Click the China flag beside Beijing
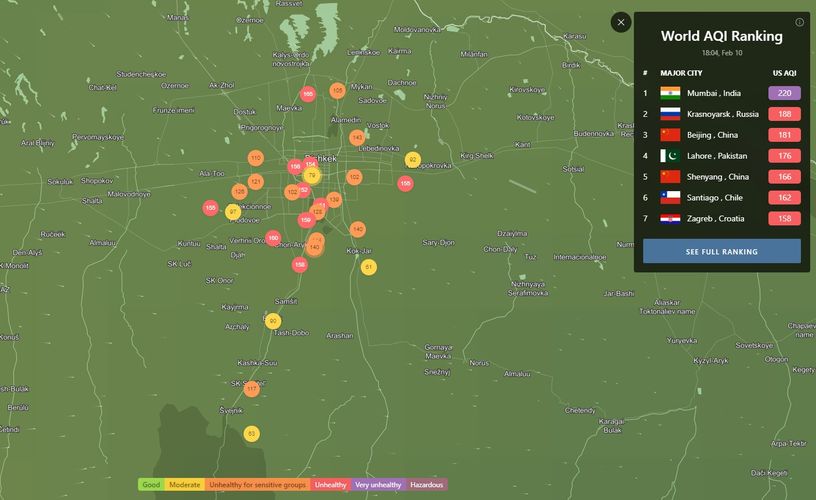Viewport: 816px width, 500px height. pos(670,135)
